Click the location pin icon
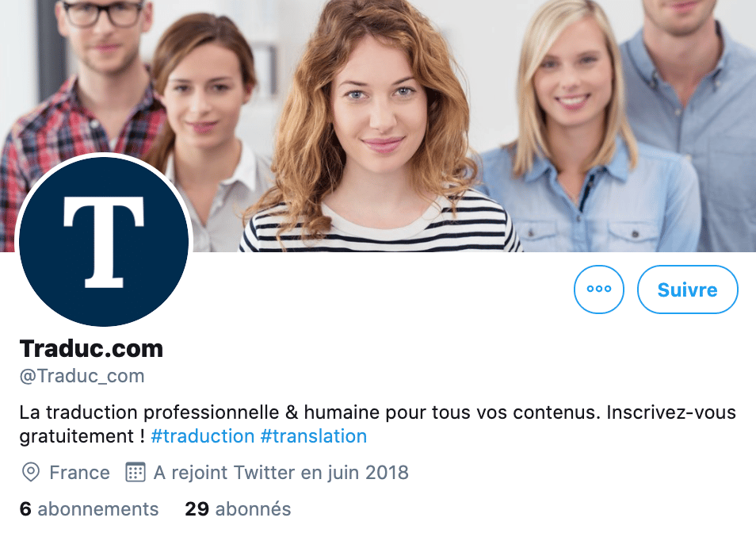756x533 pixels. 31,472
